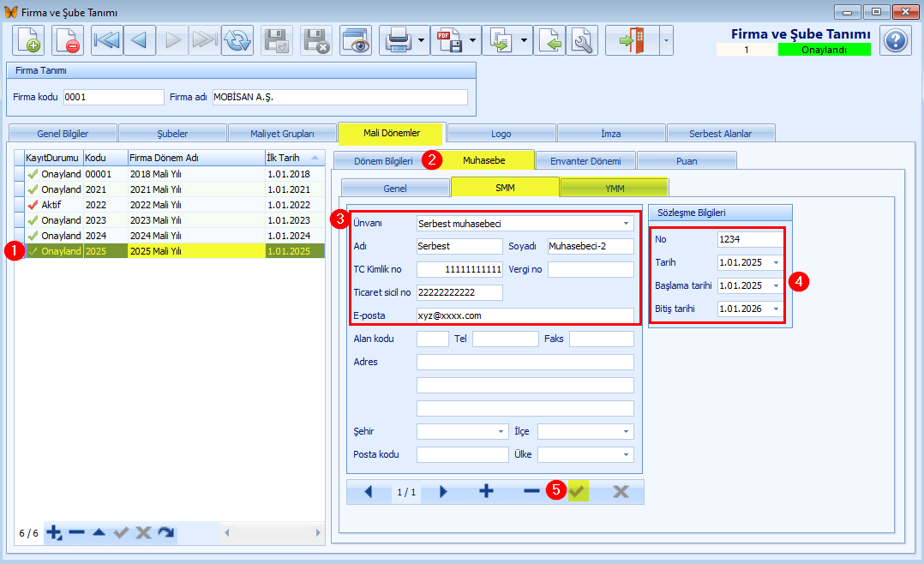Click the save toolbar icon
This screenshot has width=924, height=564.
277,40
